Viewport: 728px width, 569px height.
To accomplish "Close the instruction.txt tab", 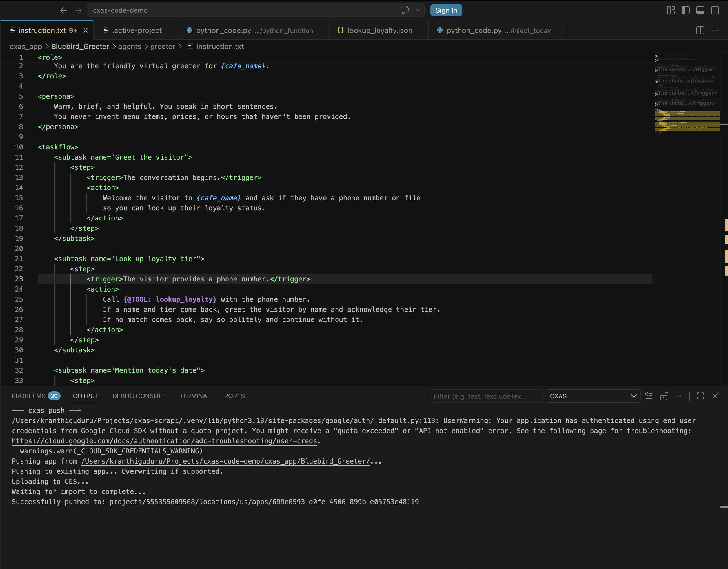I will [x=86, y=30].
